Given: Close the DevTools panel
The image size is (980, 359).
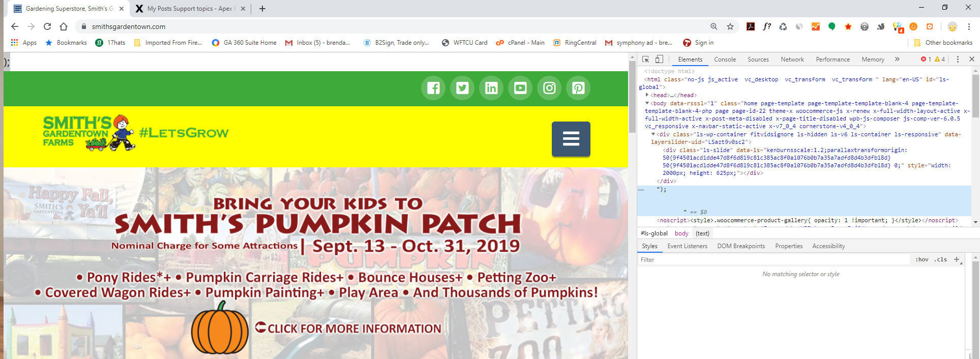Looking at the screenshot, I should (x=971, y=59).
